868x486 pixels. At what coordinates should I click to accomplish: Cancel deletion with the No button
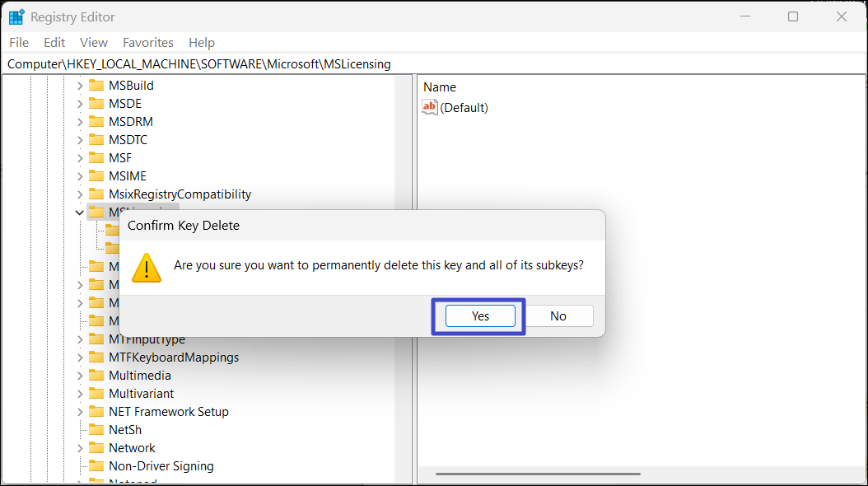(x=558, y=316)
